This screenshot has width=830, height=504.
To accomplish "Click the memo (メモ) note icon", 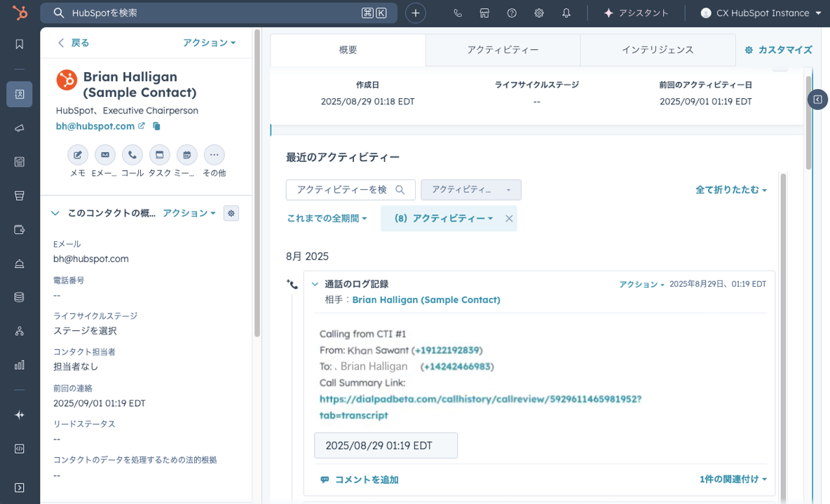I will [78, 155].
